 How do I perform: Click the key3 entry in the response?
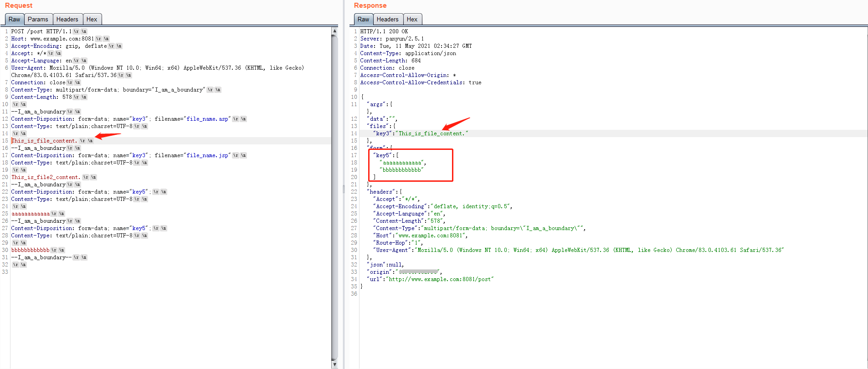point(383,133)
